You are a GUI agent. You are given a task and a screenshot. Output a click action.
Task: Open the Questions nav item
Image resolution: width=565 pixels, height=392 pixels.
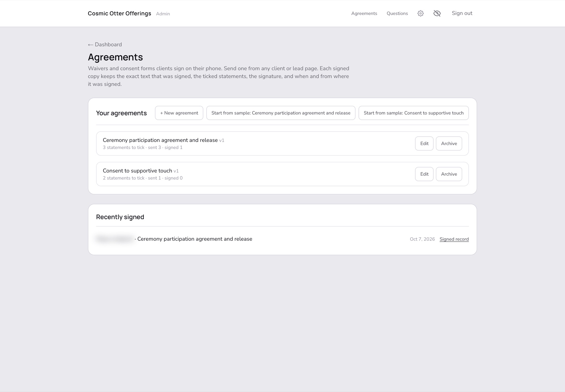pyautogui.click(x=397, y=13)
